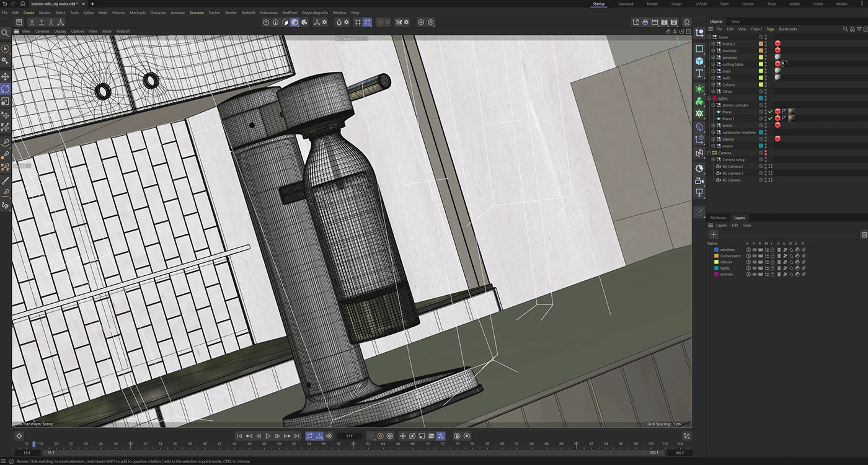Switch to the Sculpt layout
The width and height of the screenshot is (868, 465).
(x=676, y=4)
